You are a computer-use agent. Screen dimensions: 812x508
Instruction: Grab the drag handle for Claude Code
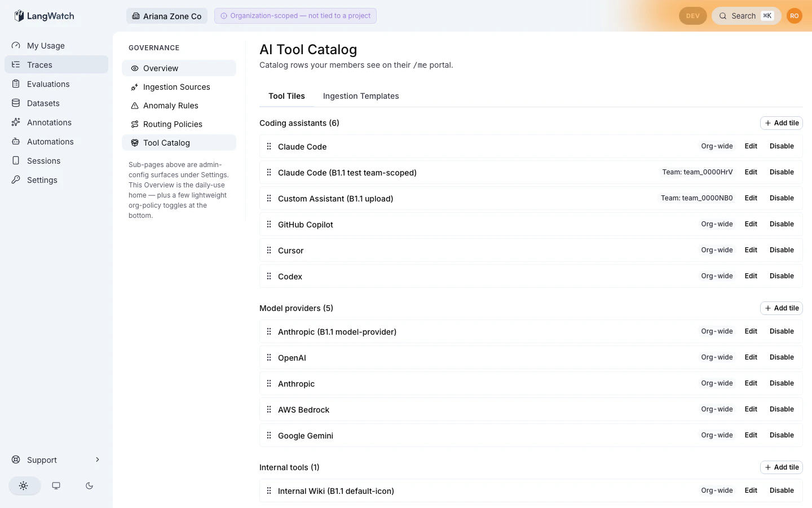click(269, 146)
